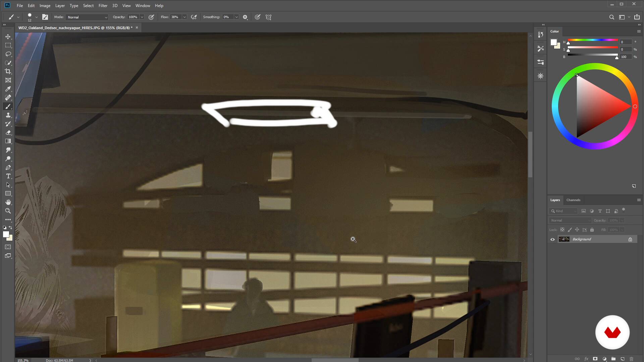This screenshot has width=644, height=362.
Task: Select the Rectangle shape tool
Action: (8, 193)
